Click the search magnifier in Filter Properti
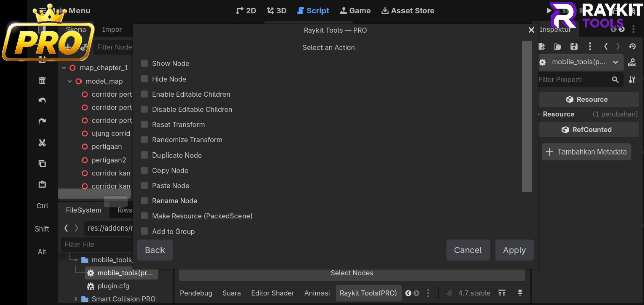Image resolution: width=644 pixels, height=305 pixels. [615, 80]
